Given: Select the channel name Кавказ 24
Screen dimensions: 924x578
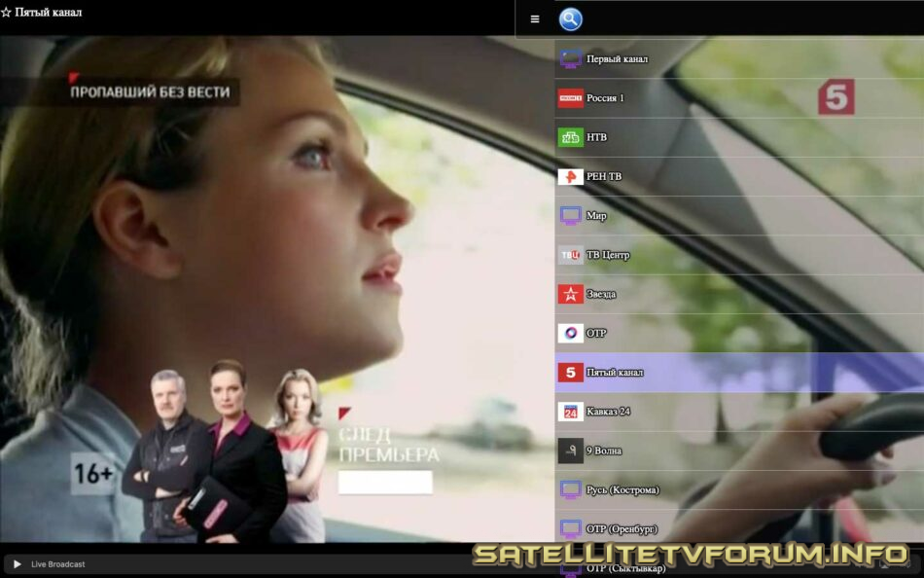Looking at the screenshot, I should point(608,412).
